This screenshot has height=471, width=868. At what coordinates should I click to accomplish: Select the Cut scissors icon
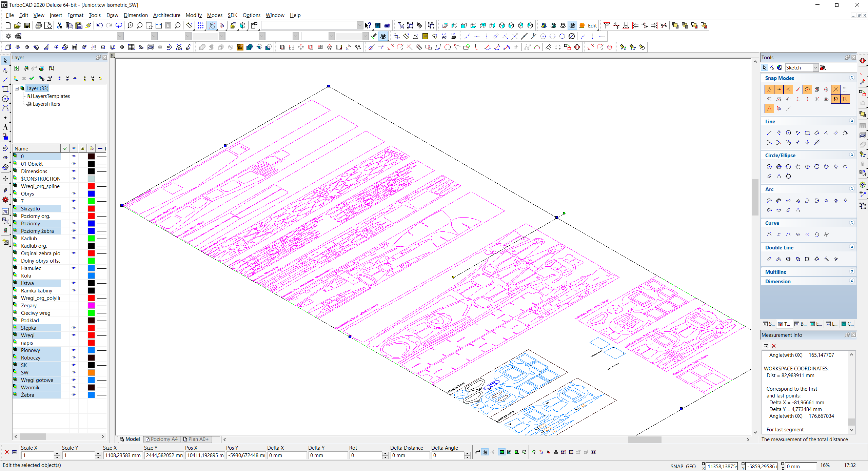[x=60, y=25]
